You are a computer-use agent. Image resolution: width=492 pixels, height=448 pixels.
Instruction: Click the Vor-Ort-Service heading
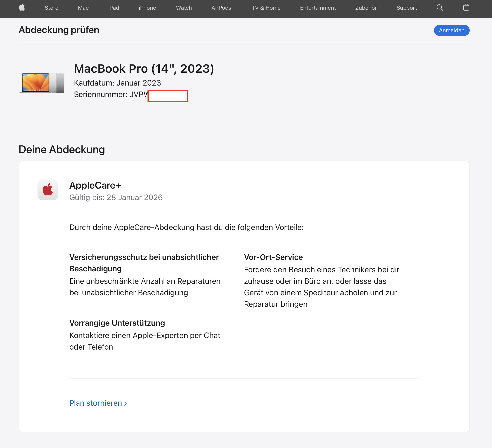click(x=273, y=257)
